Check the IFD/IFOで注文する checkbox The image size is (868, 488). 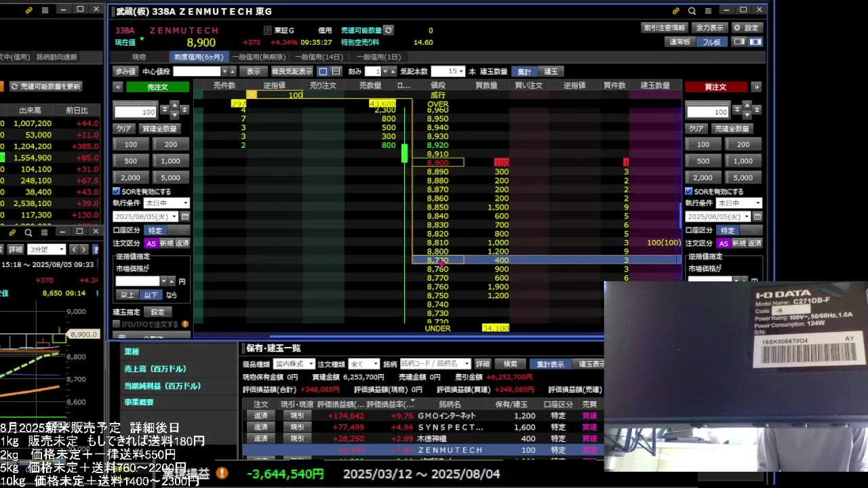[117, 324]
